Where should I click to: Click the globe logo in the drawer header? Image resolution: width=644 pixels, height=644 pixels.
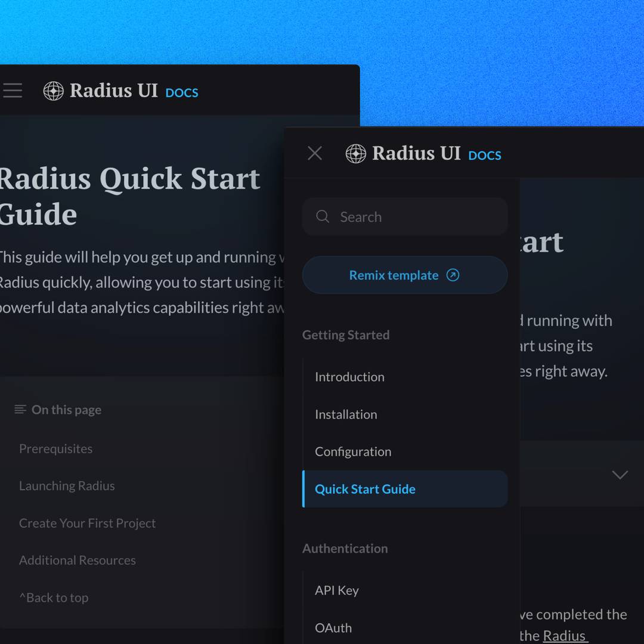click(357, 153)
